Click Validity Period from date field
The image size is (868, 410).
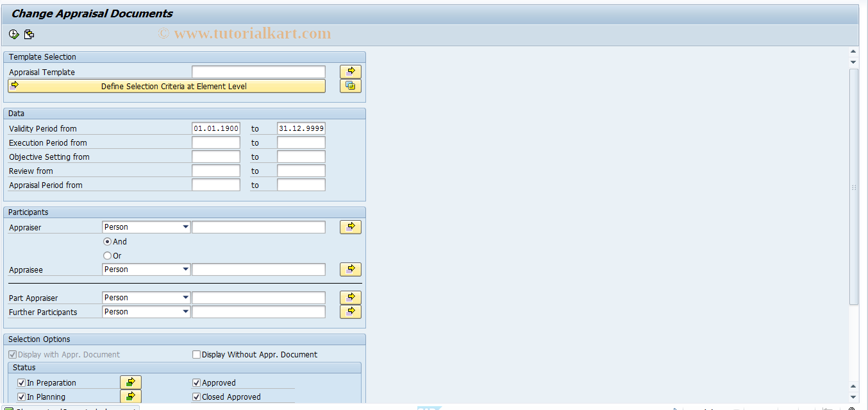coord(216,128)
